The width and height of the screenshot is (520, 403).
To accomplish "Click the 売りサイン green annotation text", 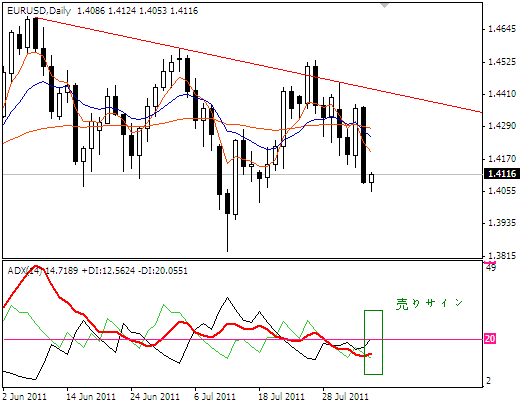I will 429,304.
